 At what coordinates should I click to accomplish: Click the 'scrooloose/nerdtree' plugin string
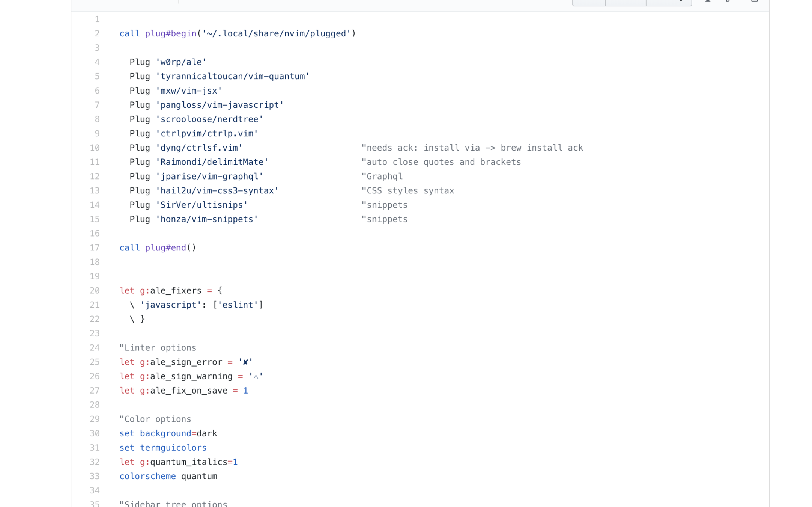point(209,119)
